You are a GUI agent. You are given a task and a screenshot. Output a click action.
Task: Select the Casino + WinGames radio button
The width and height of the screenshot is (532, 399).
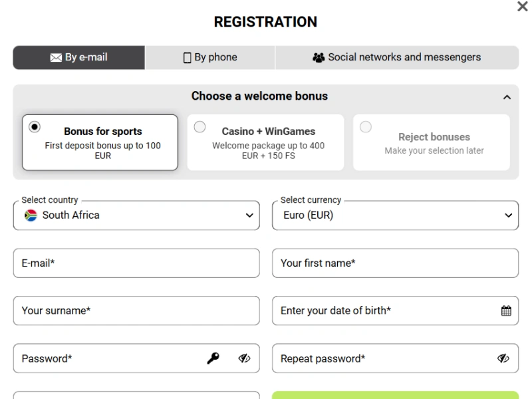pos(199,126)
